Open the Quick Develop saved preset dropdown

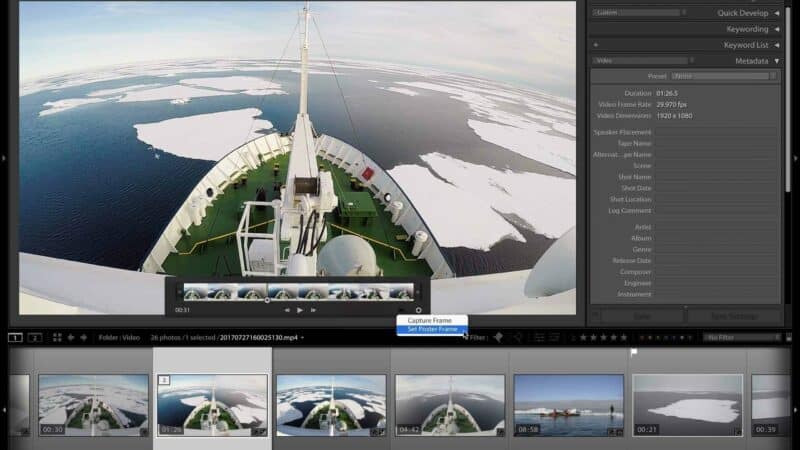[x=640, y=13]
